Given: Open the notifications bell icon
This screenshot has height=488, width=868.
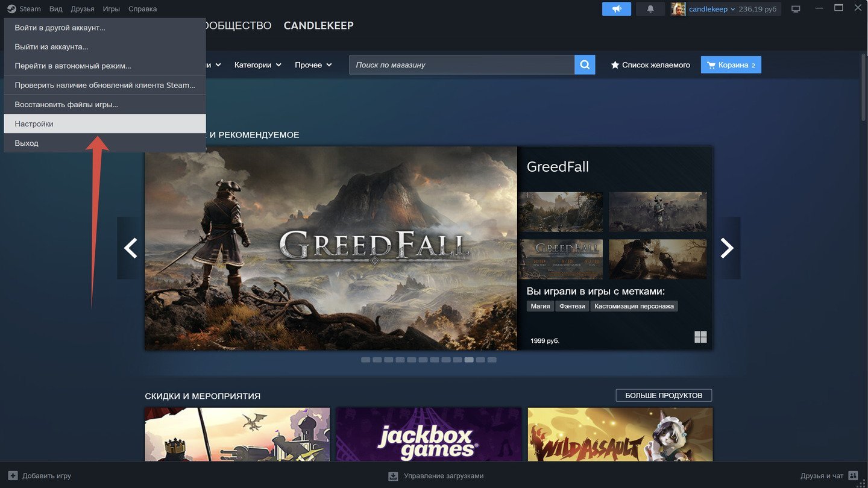Looking at the screenshot, I should (650, 9).
